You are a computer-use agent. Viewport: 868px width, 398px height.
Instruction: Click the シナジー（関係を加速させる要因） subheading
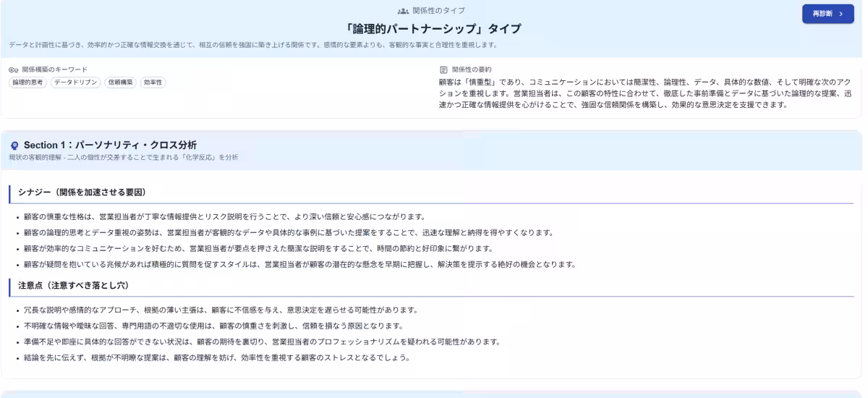(x=82, y=192)
